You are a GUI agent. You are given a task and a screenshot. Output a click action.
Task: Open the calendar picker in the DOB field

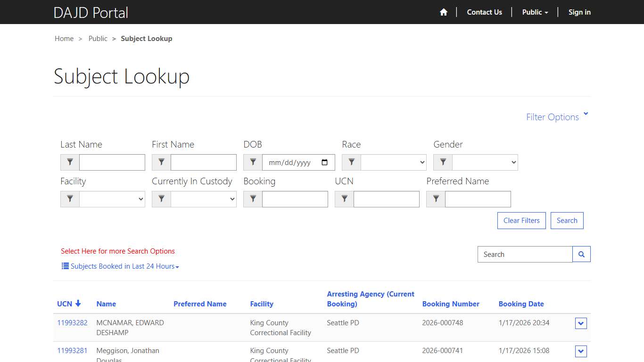[x=324, y=162]
